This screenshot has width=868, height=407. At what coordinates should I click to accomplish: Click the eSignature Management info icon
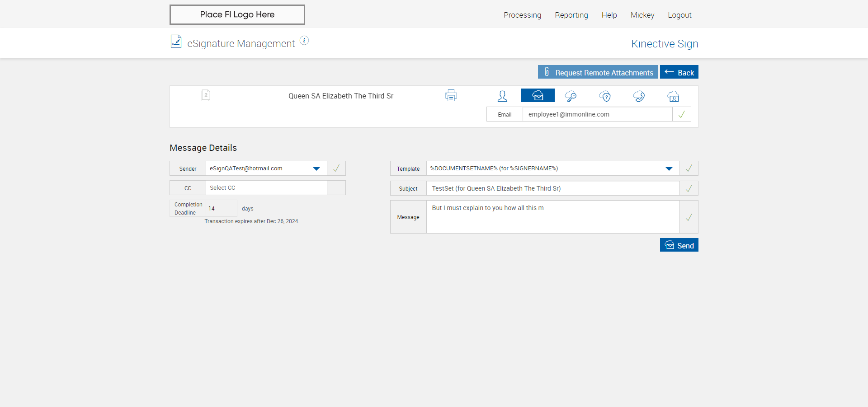[x=304, y=41]
